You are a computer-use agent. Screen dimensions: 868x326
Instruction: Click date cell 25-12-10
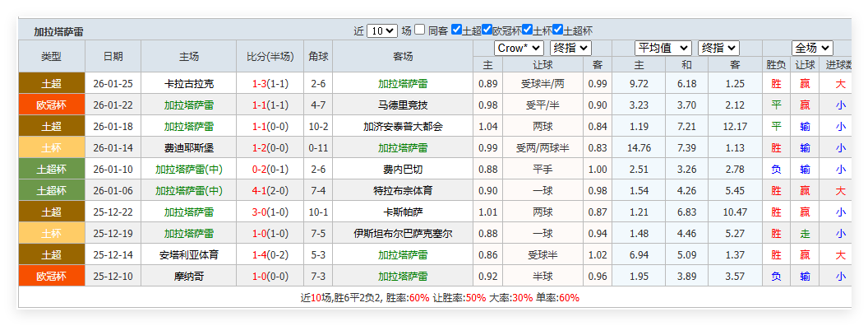click(113, 276)
